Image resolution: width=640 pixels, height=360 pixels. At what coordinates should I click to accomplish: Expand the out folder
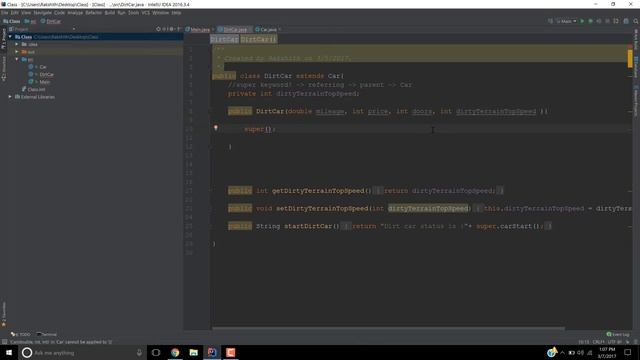coord(17,52)
